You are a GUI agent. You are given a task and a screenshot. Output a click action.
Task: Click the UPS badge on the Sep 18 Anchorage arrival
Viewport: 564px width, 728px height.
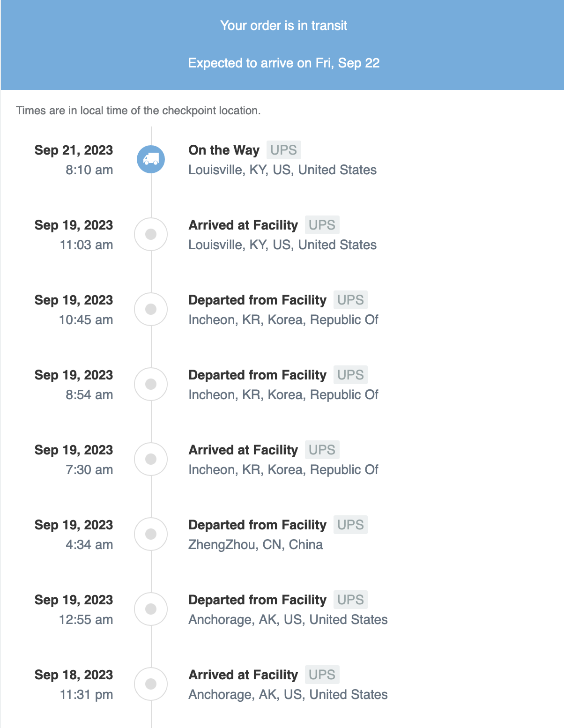pos(322,675)
